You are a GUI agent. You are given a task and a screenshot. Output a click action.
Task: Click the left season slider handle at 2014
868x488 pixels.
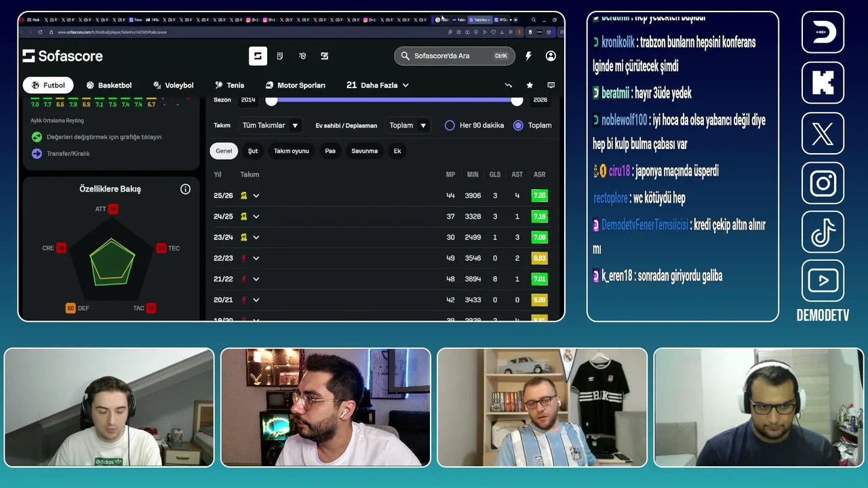click(271, 100)
